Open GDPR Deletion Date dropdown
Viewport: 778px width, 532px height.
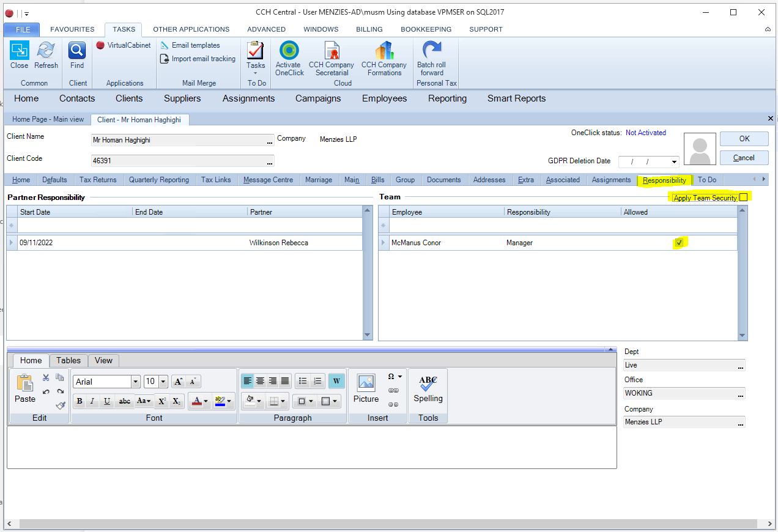tap(674, 162)
